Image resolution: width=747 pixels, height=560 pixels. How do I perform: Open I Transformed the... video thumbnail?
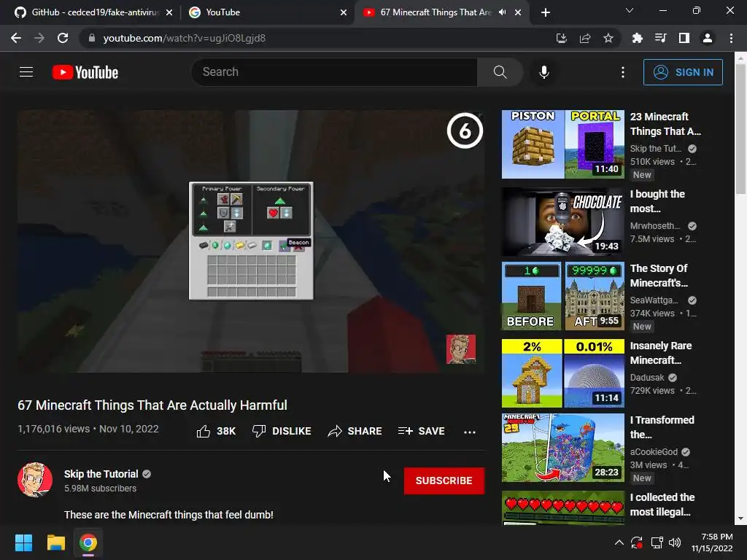pyautogui.click(x=563, y=448)
